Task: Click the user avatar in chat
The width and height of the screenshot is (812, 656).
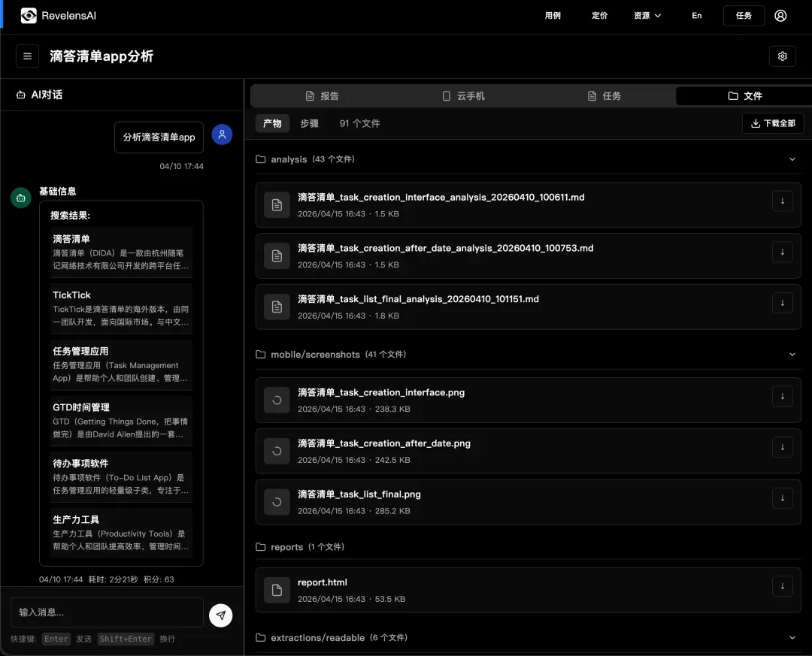Action: pos(222,135)
